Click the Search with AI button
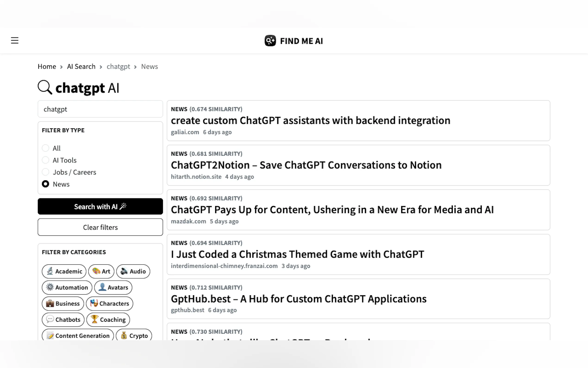The image size is (588, 368). click(x=100, y=206)
